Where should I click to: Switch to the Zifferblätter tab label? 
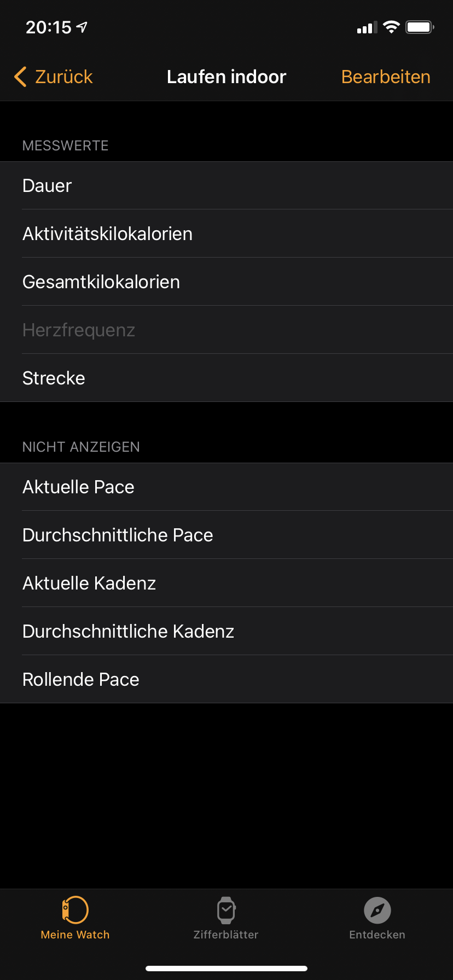pos(226,935)
